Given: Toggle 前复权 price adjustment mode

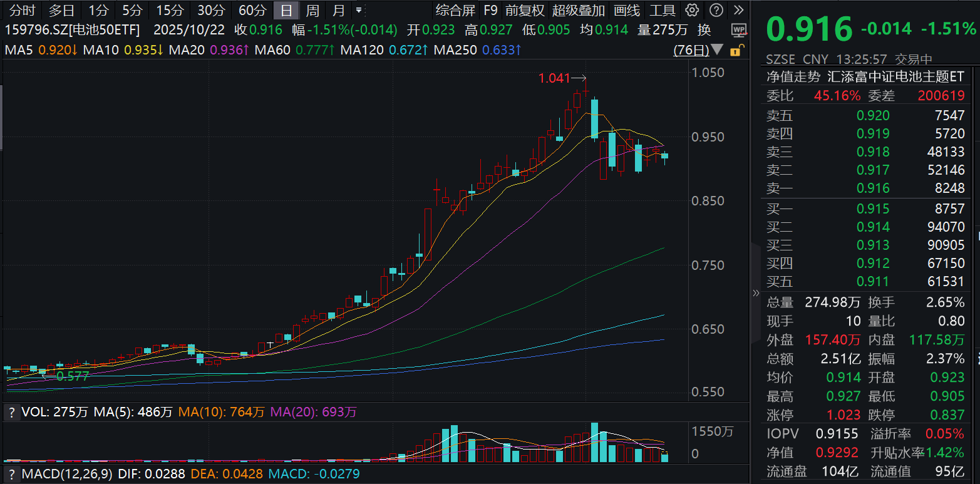Looking at the screenshot, I should 525,10.
